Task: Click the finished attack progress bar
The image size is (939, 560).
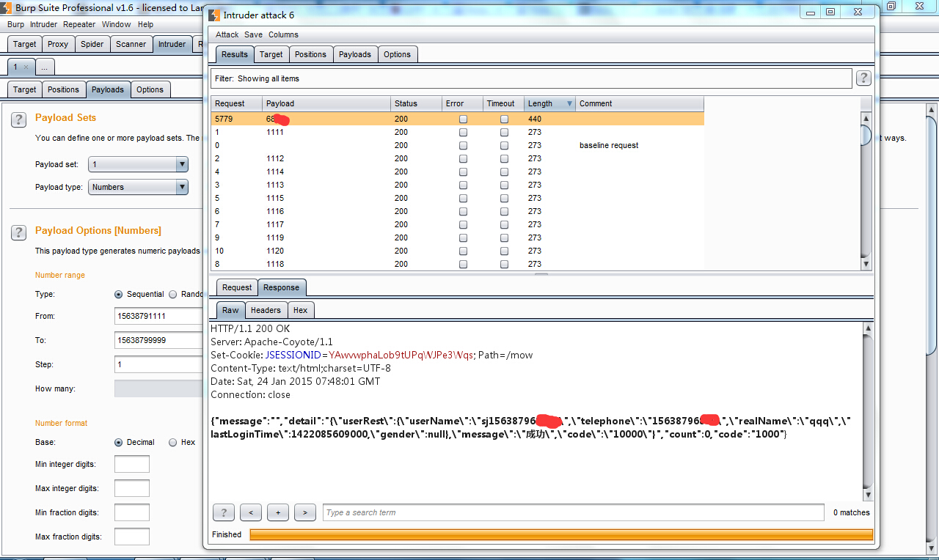Action: tap(561, 534)
